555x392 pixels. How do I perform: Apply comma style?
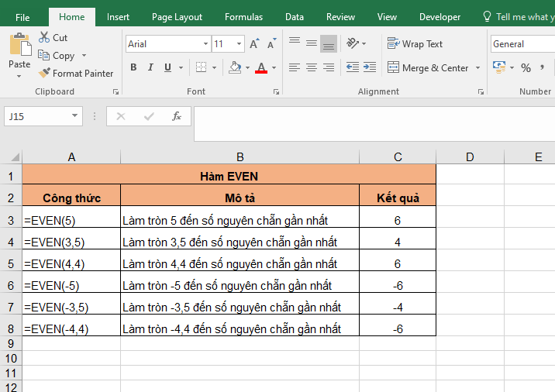(542, 67)
